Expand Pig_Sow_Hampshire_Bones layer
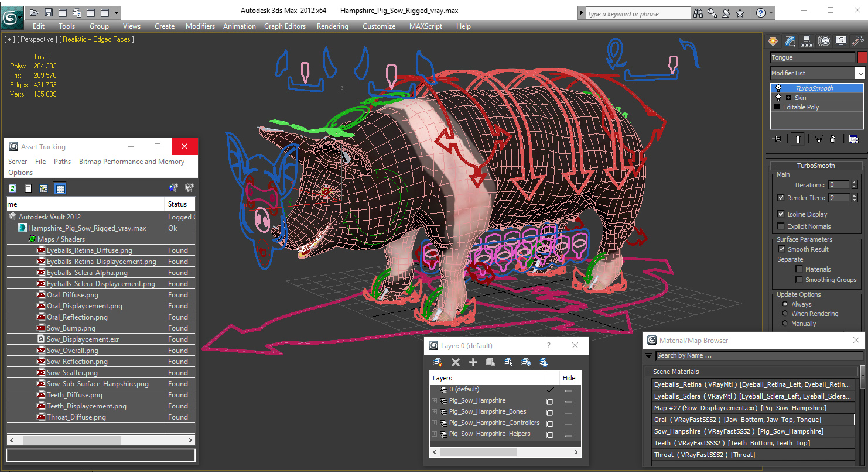Viewport: 868px width, 474px height. coord(434,412)
